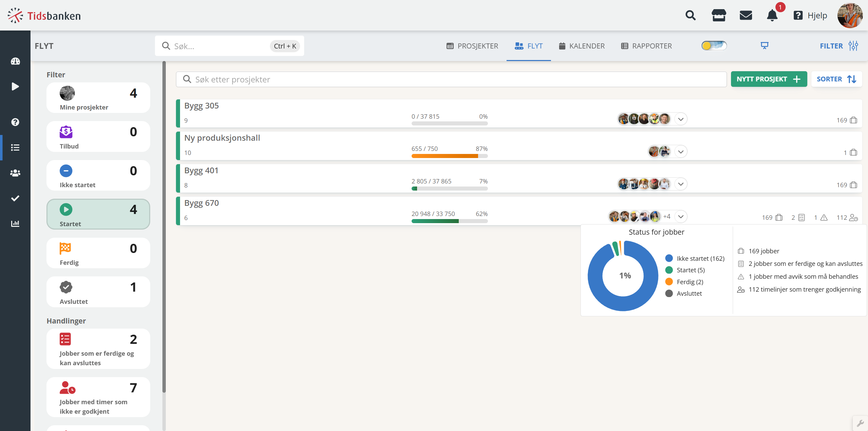This screenshot has height=431, width=868.
Task: Click timelines approval icon 112 on Bygg 670
Action: tap(853, 218)
